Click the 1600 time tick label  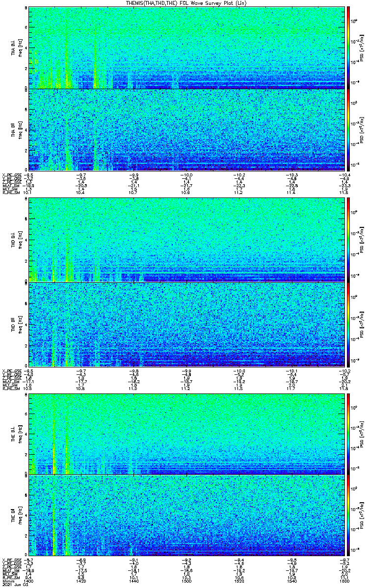click(x=344, y=582)
